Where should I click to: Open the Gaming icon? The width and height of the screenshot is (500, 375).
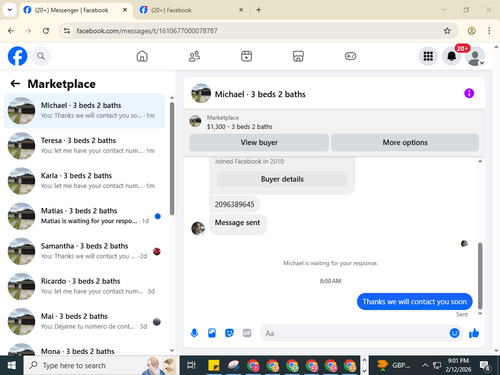point(350,56)
